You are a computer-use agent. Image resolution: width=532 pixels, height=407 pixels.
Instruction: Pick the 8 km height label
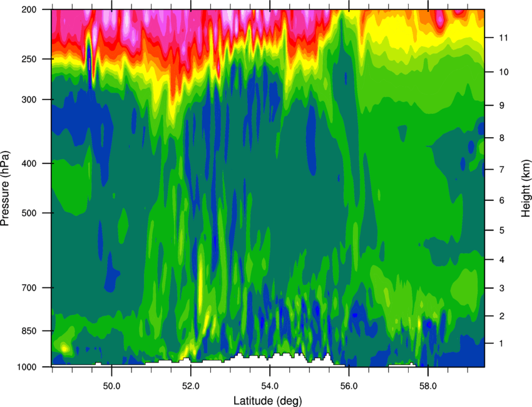(502, 138)
